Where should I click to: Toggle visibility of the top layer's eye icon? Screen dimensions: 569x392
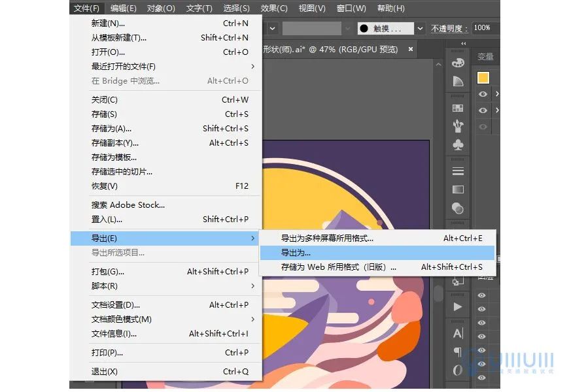[x=481, y=295]
